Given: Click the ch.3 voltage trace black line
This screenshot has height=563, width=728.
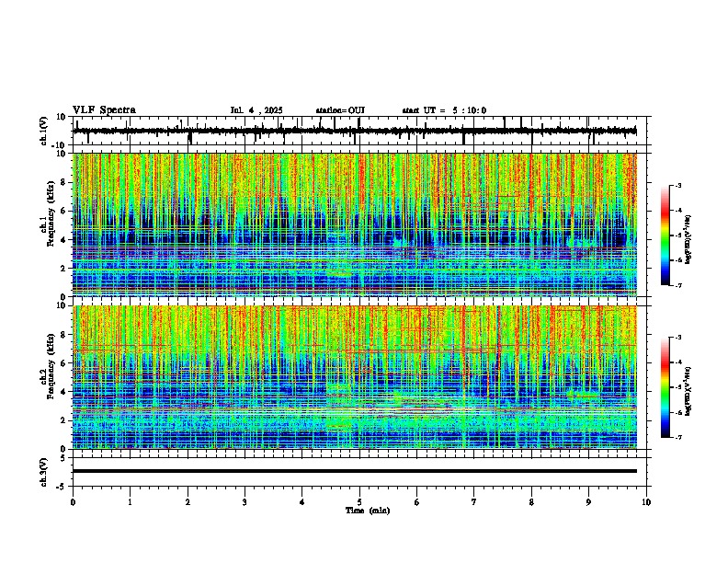Looking at the screenshot, I should click(x=355, y=471).
